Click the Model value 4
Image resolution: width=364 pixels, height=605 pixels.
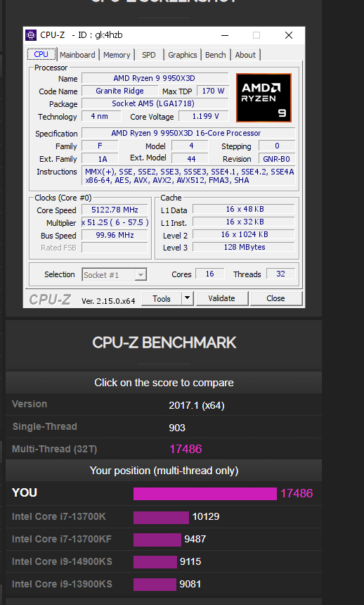[190, 146]
